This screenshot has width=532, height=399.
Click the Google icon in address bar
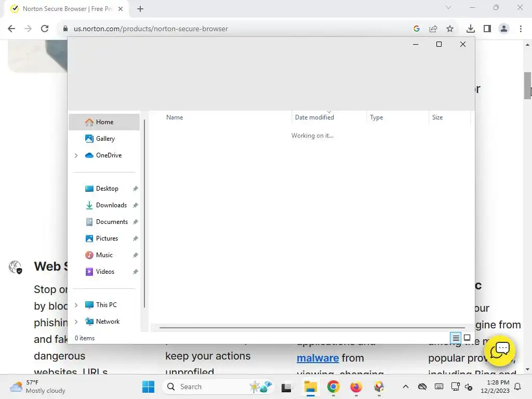point(417,29)
